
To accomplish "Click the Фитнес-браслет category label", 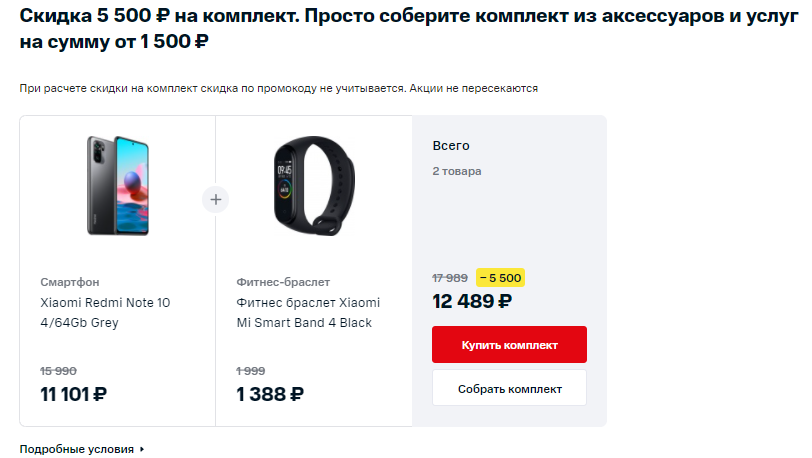I will [x=283, y=282].
